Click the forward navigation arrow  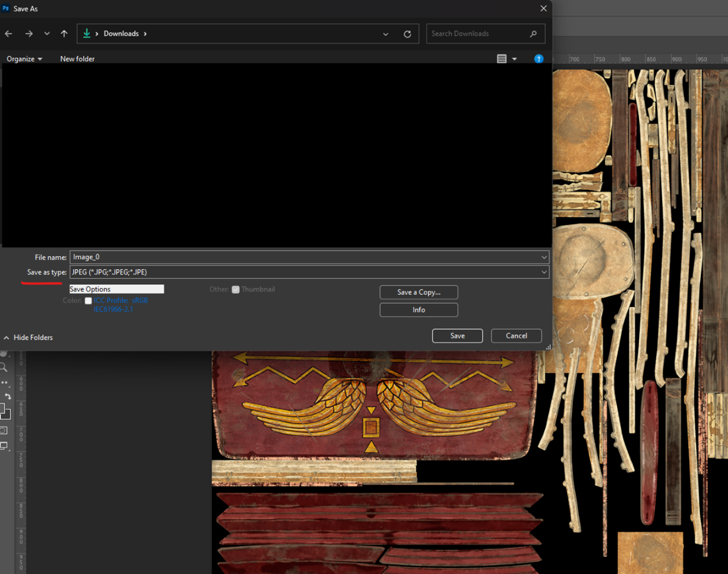pyautogui.click(x=29, y=34)
